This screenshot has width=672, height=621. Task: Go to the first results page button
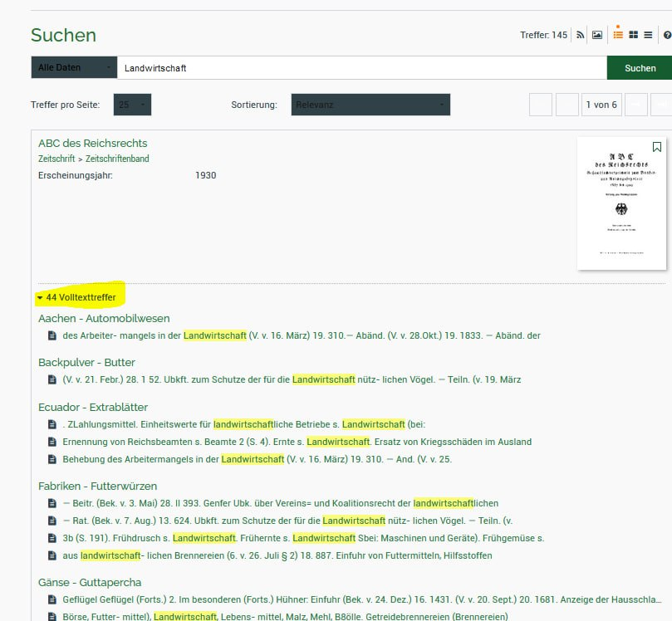541,105
